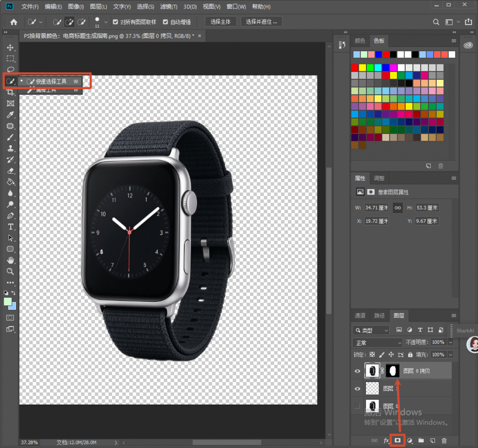Select the Crop tool
The height and width of the screenshot is (448, 478).
pos(10,92)
